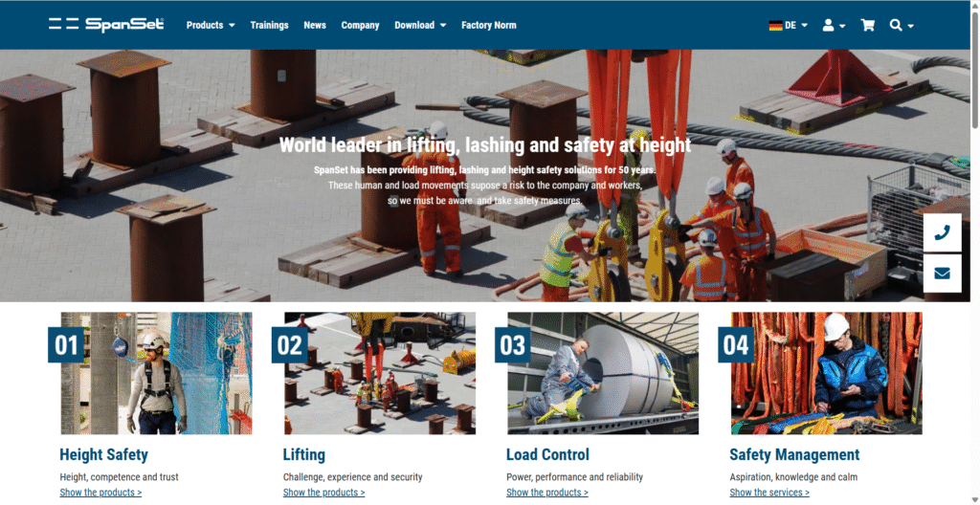Open the Factory Norm menu item
980x505 pixels.
488,26
